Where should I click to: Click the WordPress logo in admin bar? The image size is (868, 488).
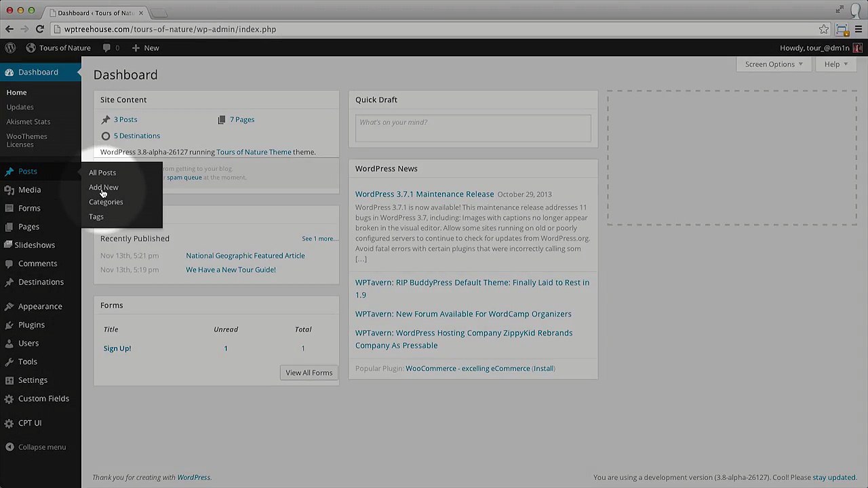[10, 48]
